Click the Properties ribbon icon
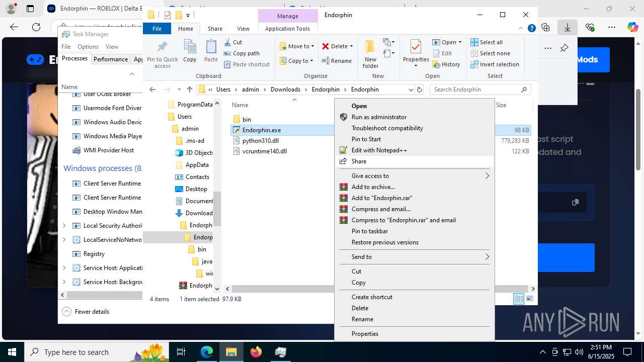Viewport: 644px width, 362px height. point(416,54)
